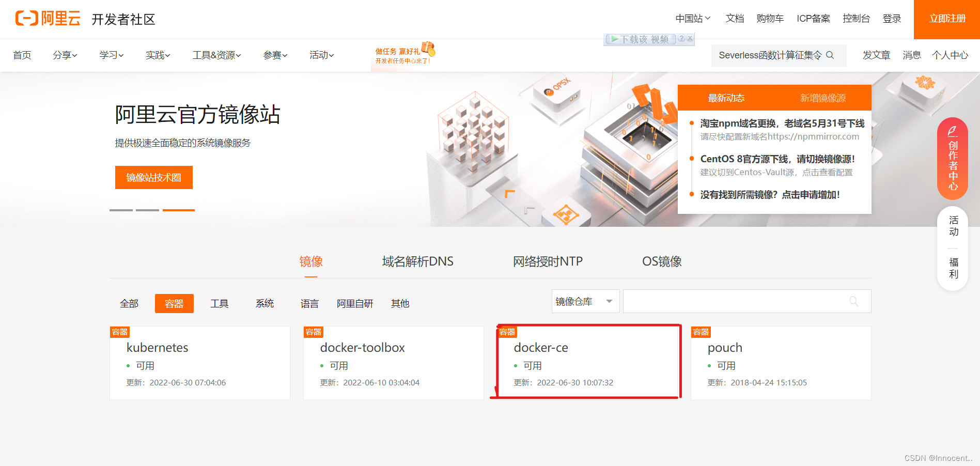The image size is (980, 466).
Task: Click the mirror search magnifier icon
Action: 854,301
